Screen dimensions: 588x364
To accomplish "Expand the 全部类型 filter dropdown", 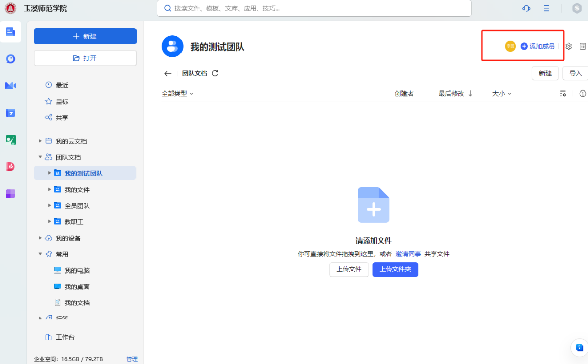I will (x=177, y=94).
